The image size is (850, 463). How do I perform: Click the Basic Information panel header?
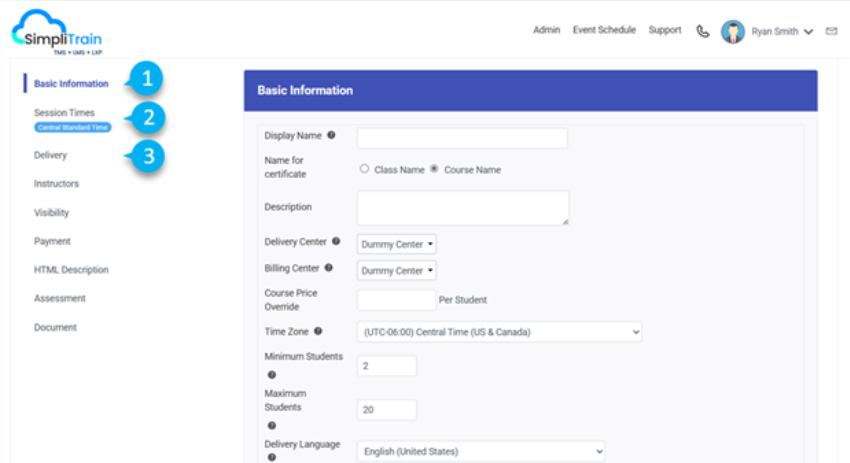531,91
